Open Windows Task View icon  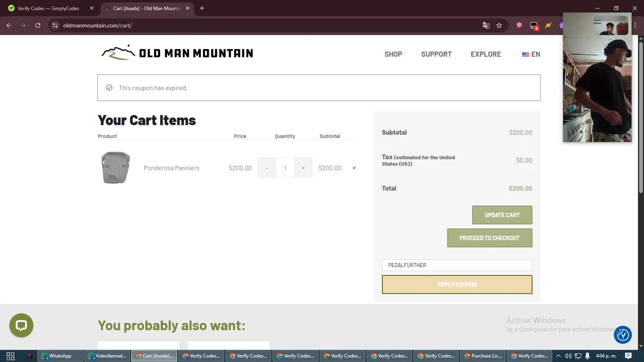click(x=10, y=356)
